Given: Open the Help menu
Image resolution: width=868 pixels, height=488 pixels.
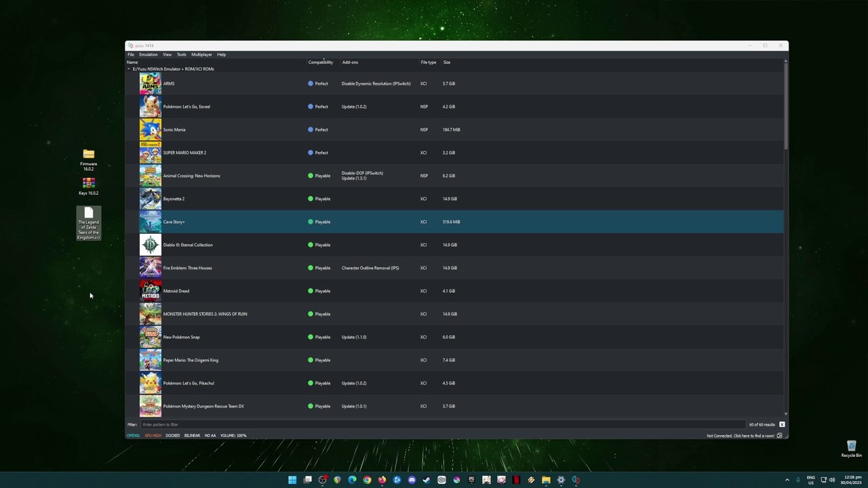Looking at the screenshot, I should point(221,55).
